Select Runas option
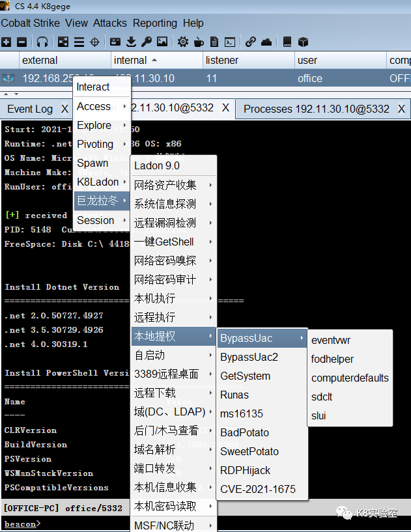411x532 pixels. click(262, 395)
